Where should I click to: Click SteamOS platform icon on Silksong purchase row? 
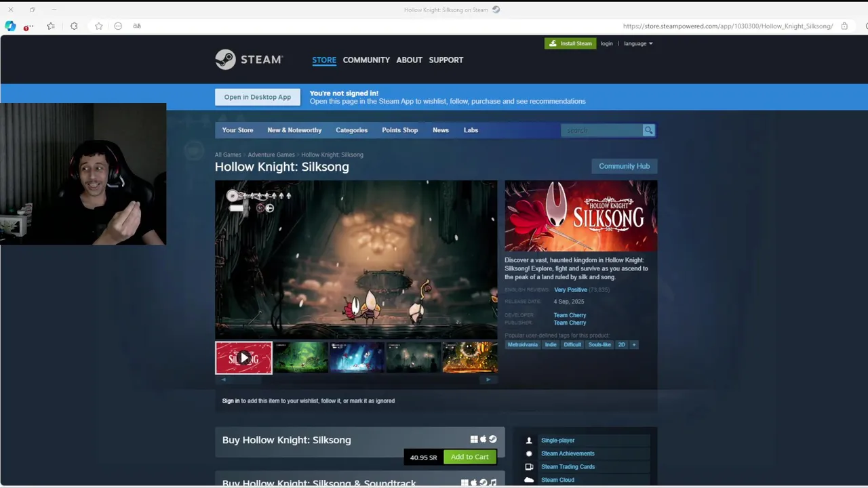(493, 439)
